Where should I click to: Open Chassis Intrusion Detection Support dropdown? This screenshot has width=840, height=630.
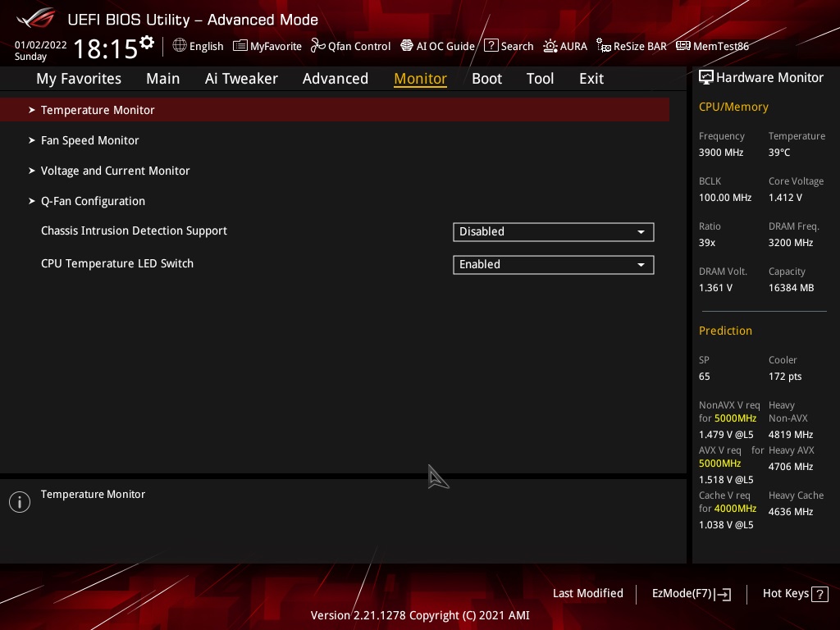[x=553, y=231]
